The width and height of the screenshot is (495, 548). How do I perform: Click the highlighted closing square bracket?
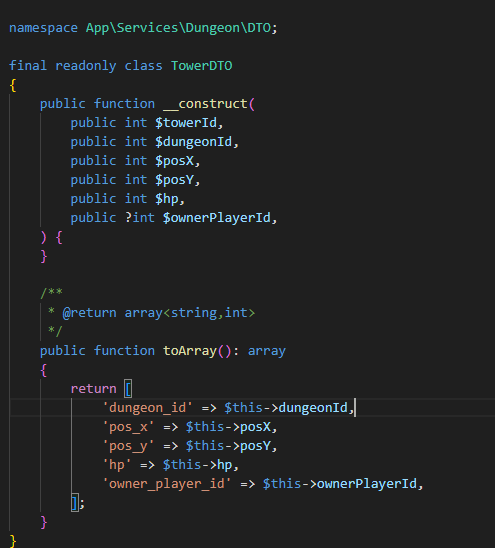pyautogui.click(x=74, y=503)
